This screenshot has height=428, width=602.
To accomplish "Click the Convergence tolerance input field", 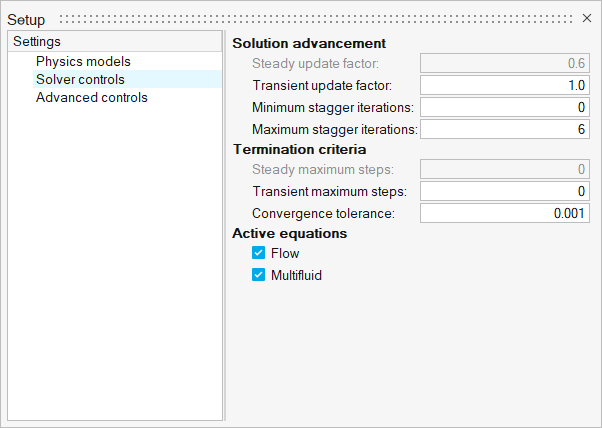I will tap(505, 213).
